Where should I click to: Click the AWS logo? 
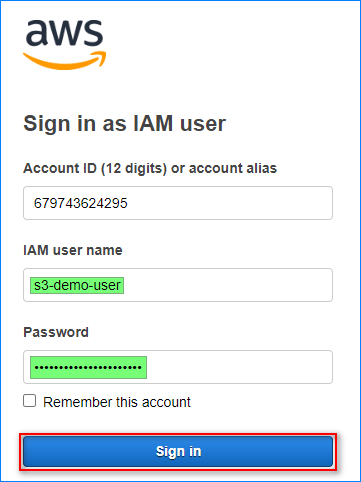(x=64, y=45)
